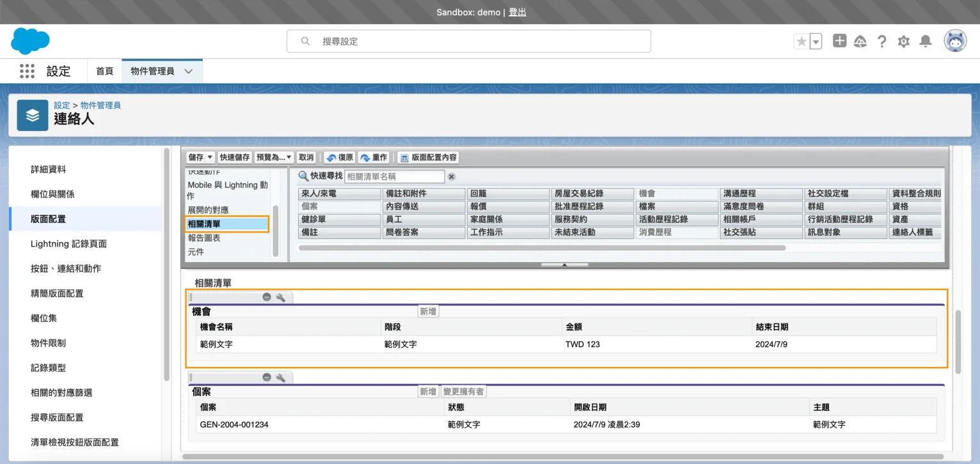Click the 快速儲存 quick save button
Viewport: 980px width, 464px height.
[235, 157]
